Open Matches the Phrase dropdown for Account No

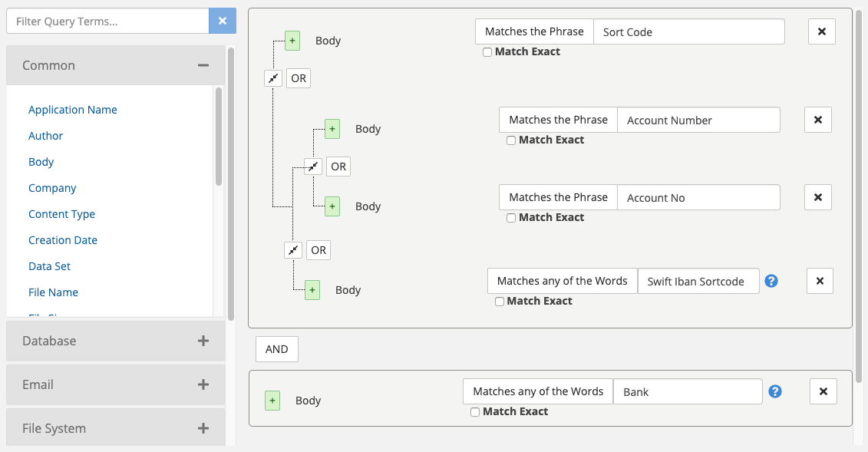(558, 197)
